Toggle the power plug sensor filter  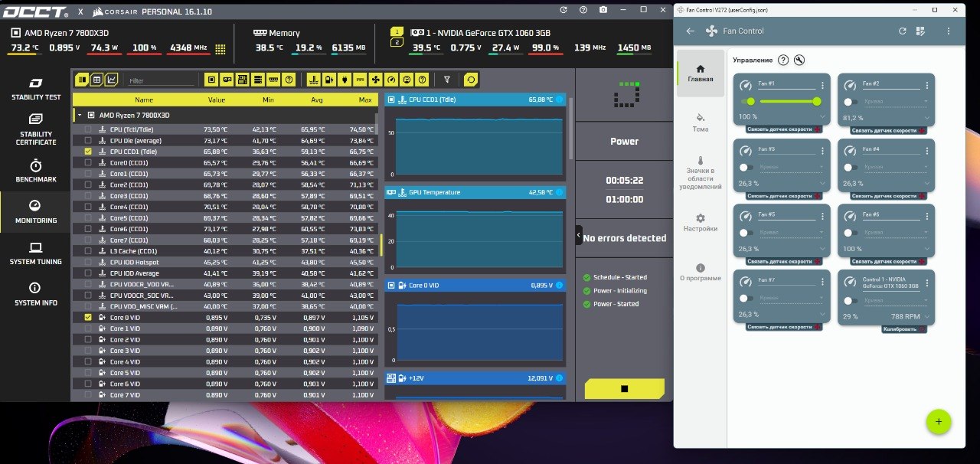(x=345, y=79)
